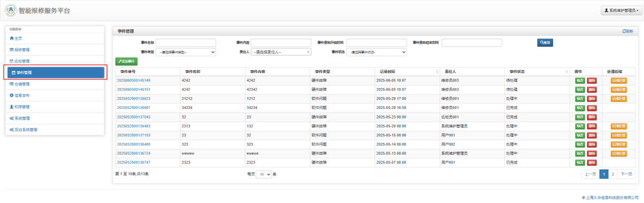The height and width of the screenshot is (203, 644).
Task: Open the 事件状态 dropdown
Action: click(x=377, y=52)
